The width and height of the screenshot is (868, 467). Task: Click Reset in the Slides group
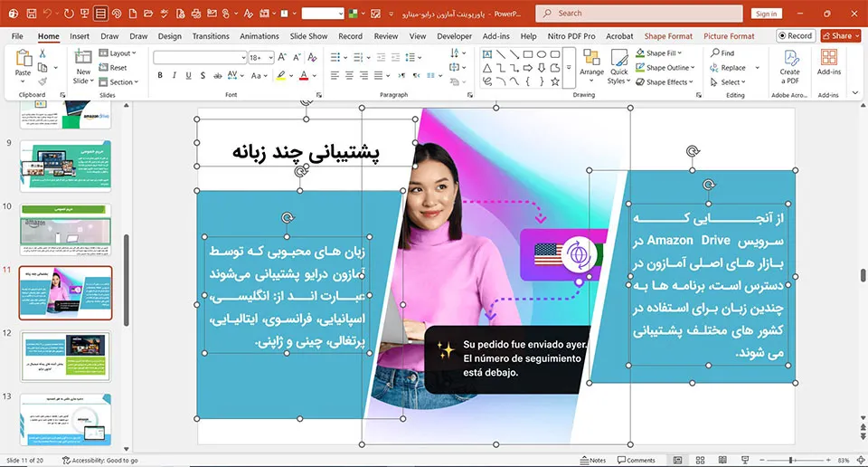point(113,68)
